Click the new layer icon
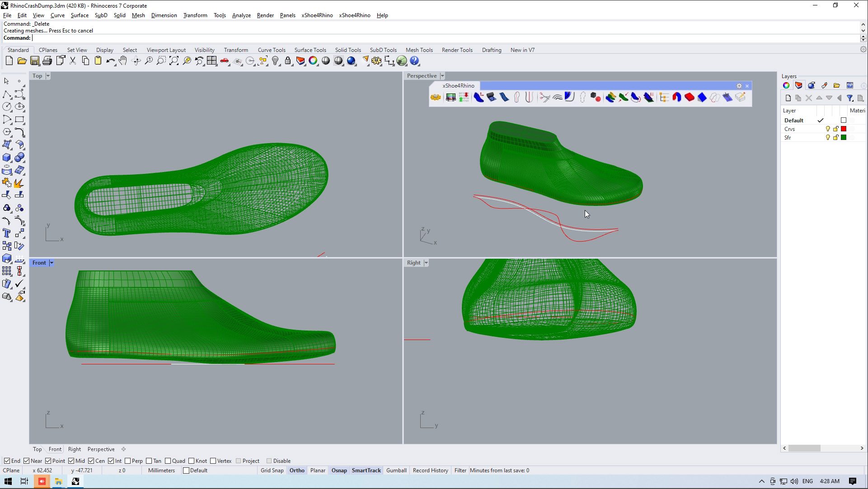The image size is (868, 489). coord(788,98)
